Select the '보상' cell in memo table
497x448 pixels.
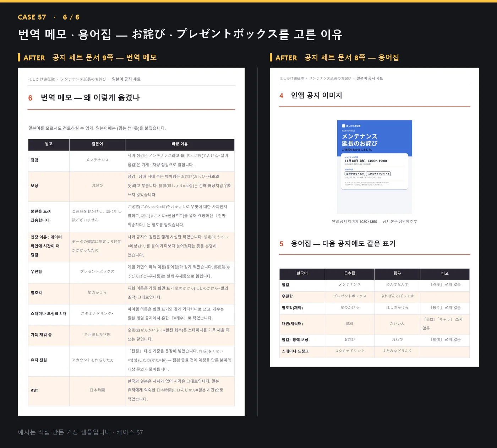49,186
